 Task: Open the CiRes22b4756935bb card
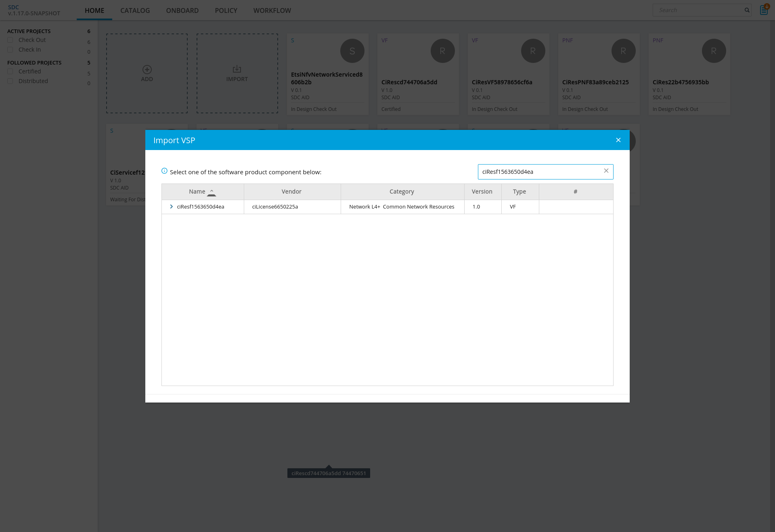click(689, 74)
